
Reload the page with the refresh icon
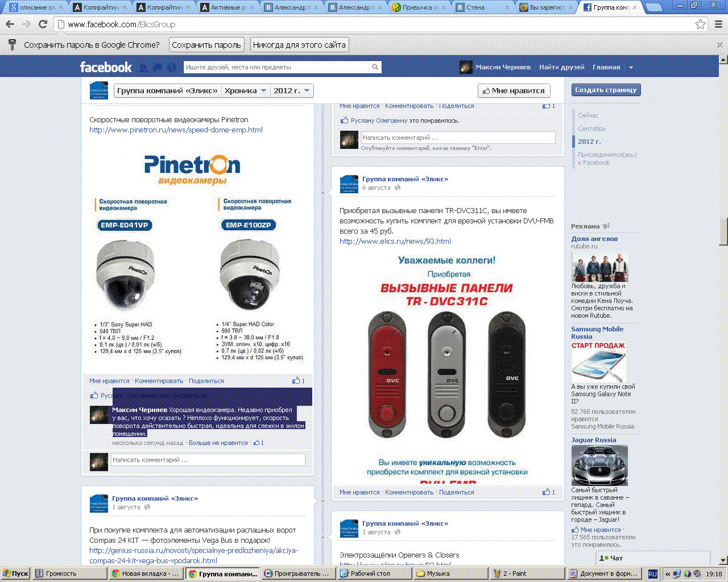43,24
